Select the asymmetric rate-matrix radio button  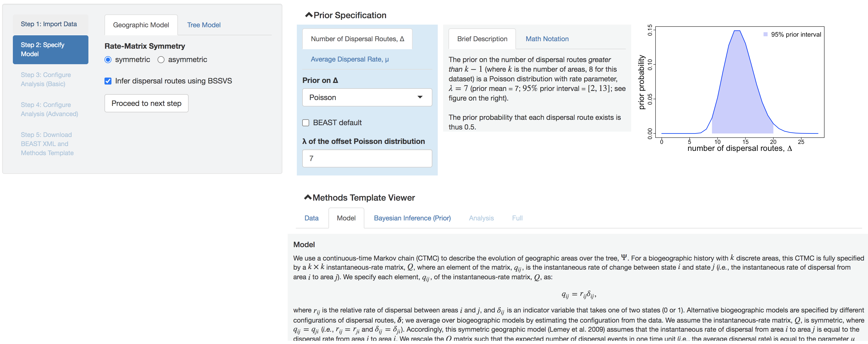[161, 60]
